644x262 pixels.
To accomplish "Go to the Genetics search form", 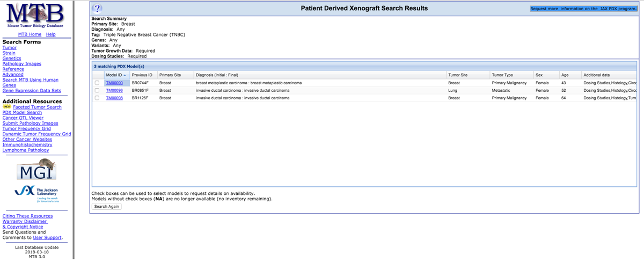I will tap(12, 59).
